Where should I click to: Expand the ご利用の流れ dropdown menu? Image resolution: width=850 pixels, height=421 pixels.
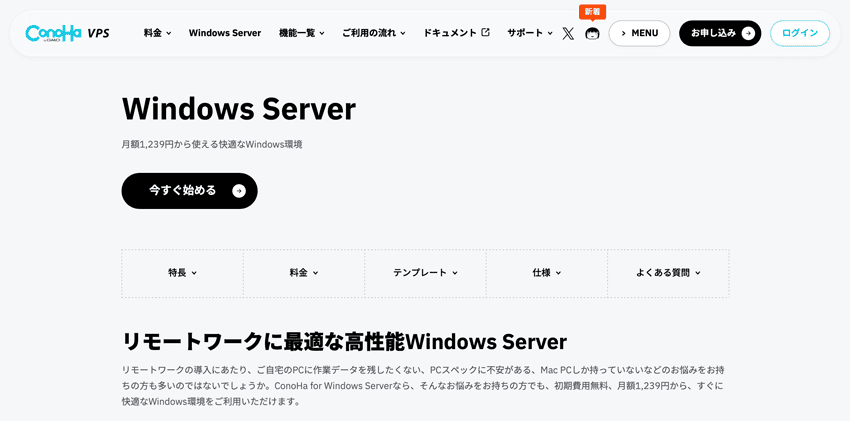pos(374,33)
